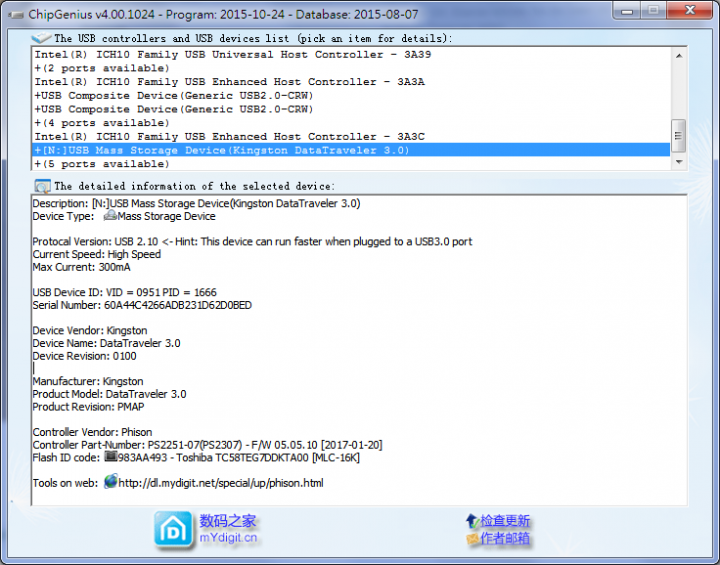This screenshot has height=565, width=720.
Task: Click the check-update arrow icon
Action: point(472,520)
